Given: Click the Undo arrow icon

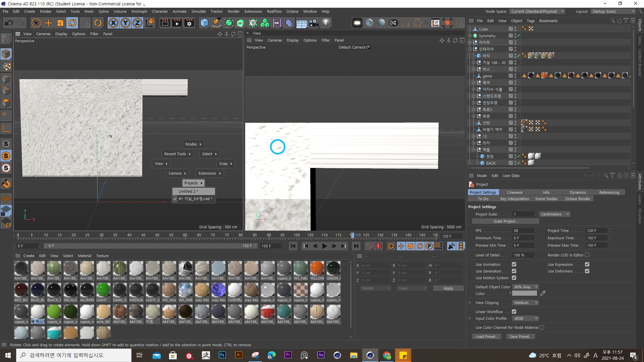Looking at the screenshot, I should coord(9,23).
